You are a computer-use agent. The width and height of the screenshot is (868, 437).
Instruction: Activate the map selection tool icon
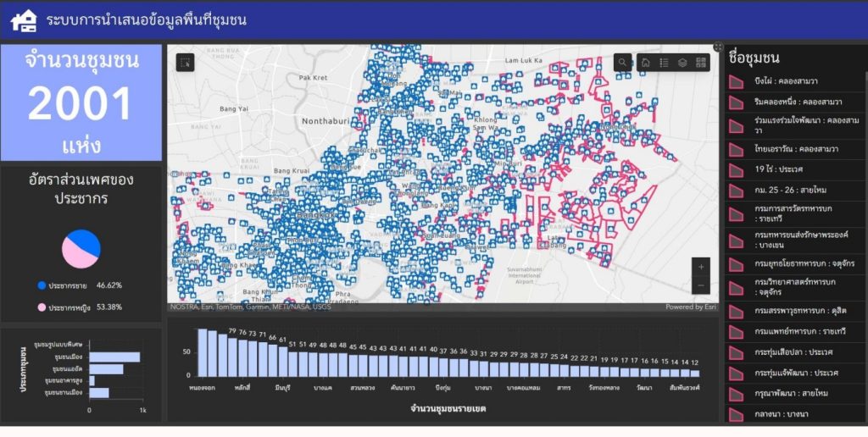(186, 63)
